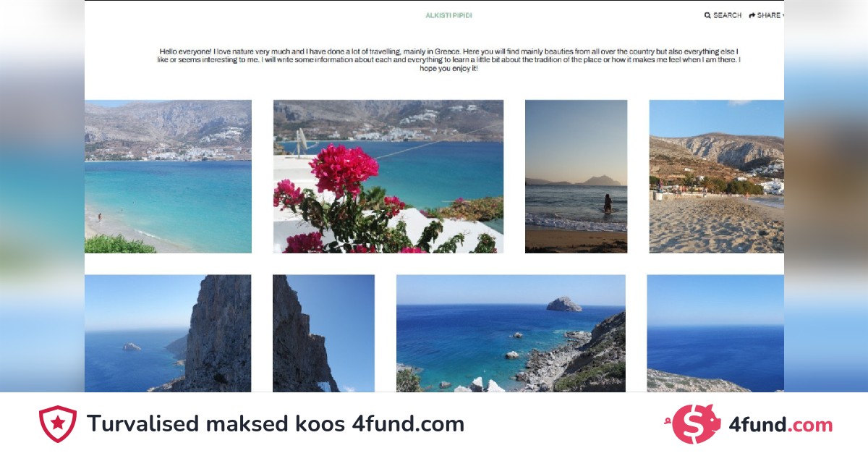Screen dimensions: 868x456
Task: Open the sandy beach with hills photo
Action: [716, 177]
